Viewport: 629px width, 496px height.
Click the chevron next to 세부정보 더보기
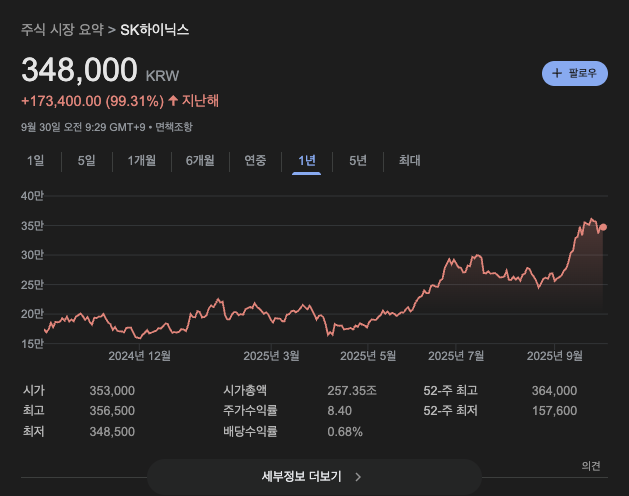coord(358,477)
